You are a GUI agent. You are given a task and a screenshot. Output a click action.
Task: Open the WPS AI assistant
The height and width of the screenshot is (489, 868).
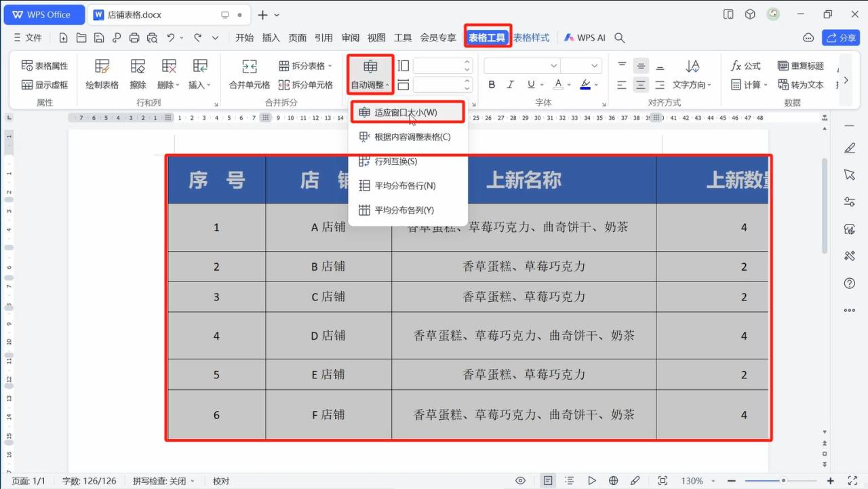pos(585,38)
